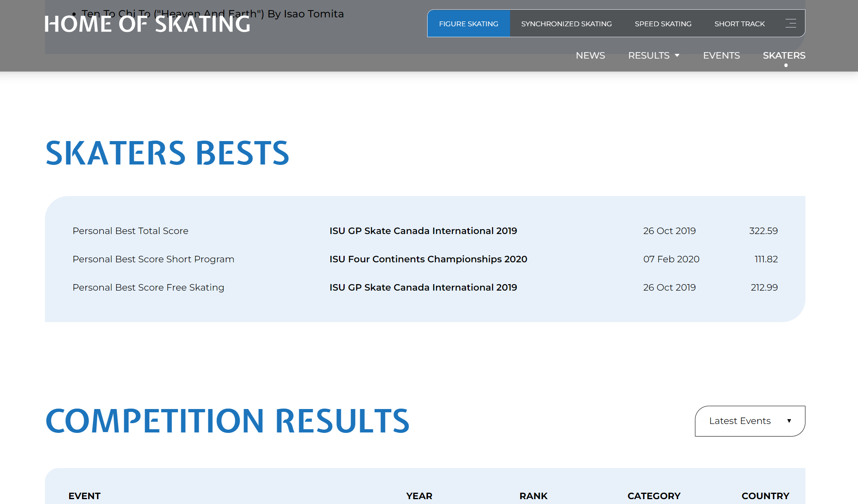This screenshot has width=858, height=504.
Task: Click the 26 Oct 2019 date in Total Score row
Action: point(669,231)
